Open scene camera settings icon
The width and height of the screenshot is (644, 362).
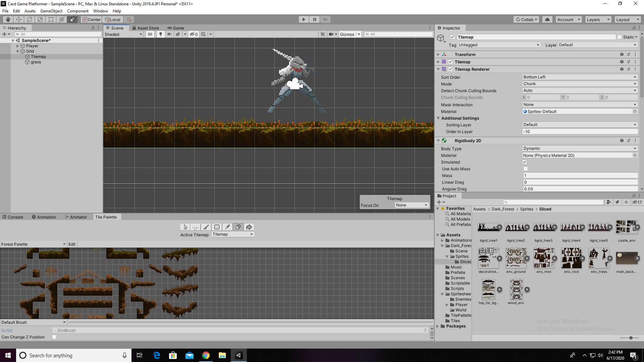[x=331, y=34]
